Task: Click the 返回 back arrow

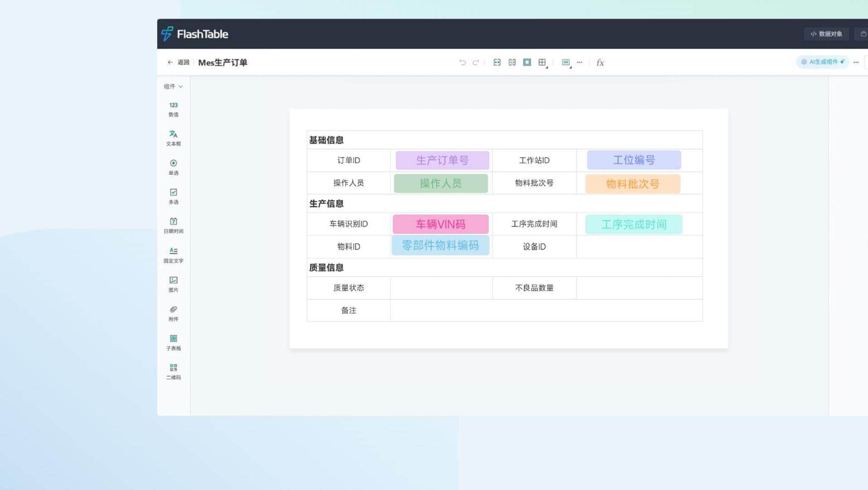Action: coord(170,62)
